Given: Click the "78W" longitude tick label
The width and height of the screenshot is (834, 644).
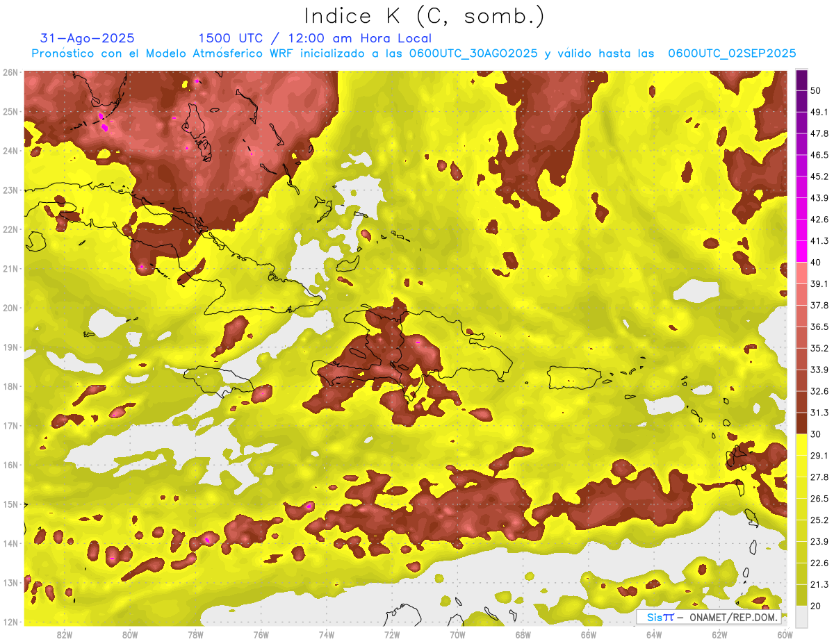Looking at the screenshot, I should click(195, 634).
